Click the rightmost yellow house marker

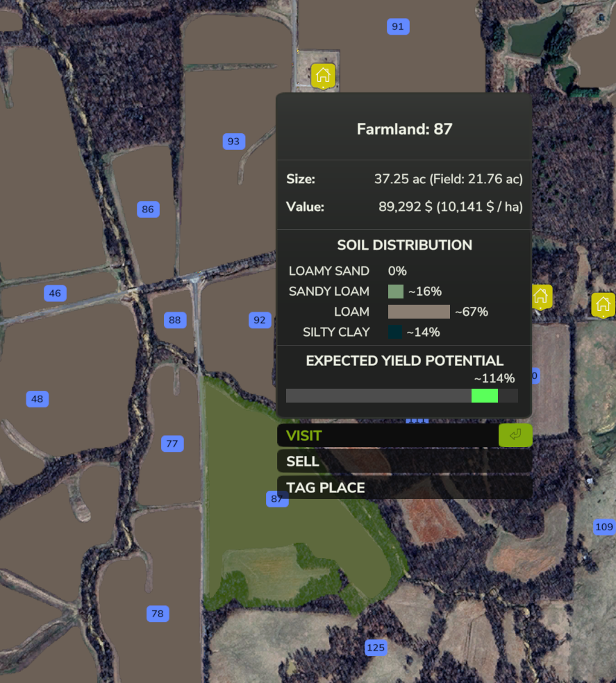[x=603, y=304]
